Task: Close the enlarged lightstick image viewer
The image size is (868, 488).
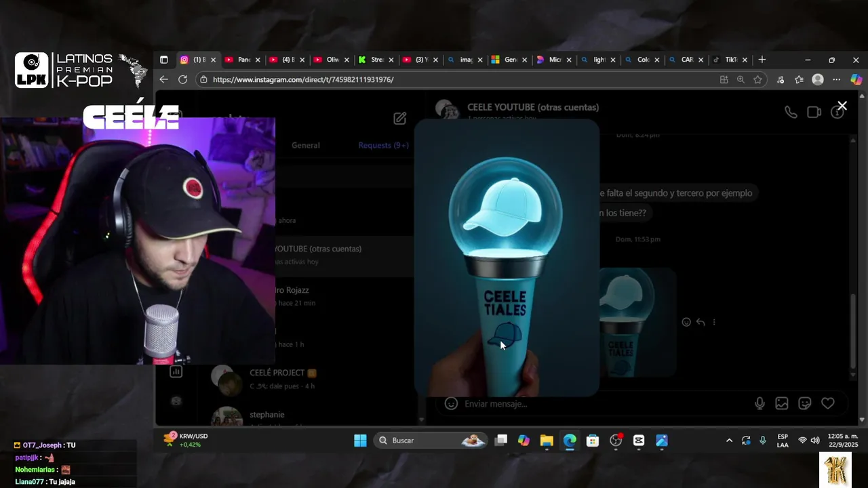Action: (842, 106)
